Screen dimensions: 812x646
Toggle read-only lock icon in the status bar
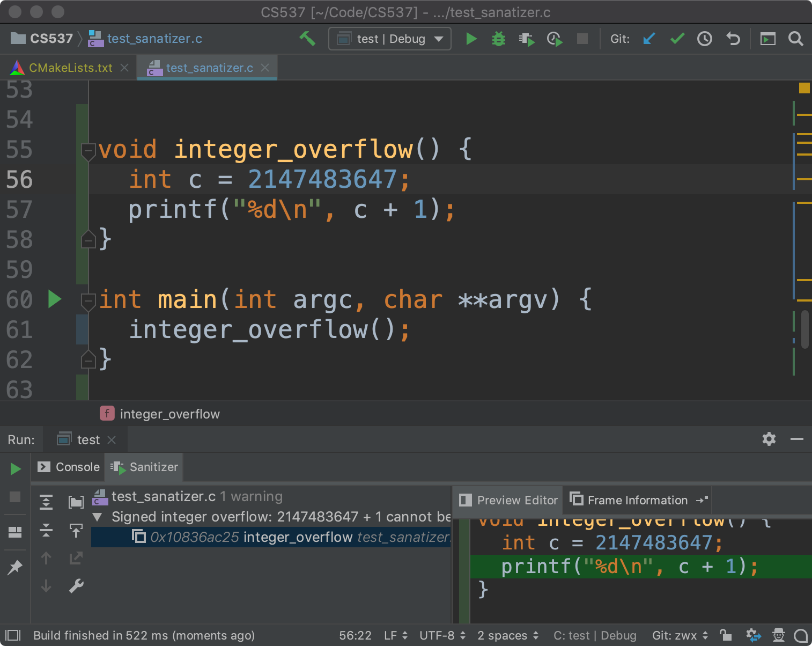click(726, 635)
